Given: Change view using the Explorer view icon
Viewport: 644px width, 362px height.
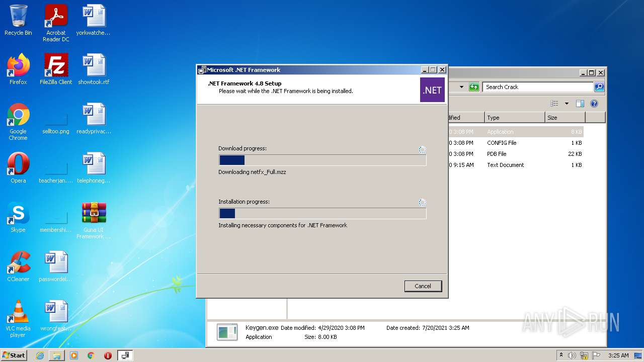Looking at the screenshot, I should [554, 104].
